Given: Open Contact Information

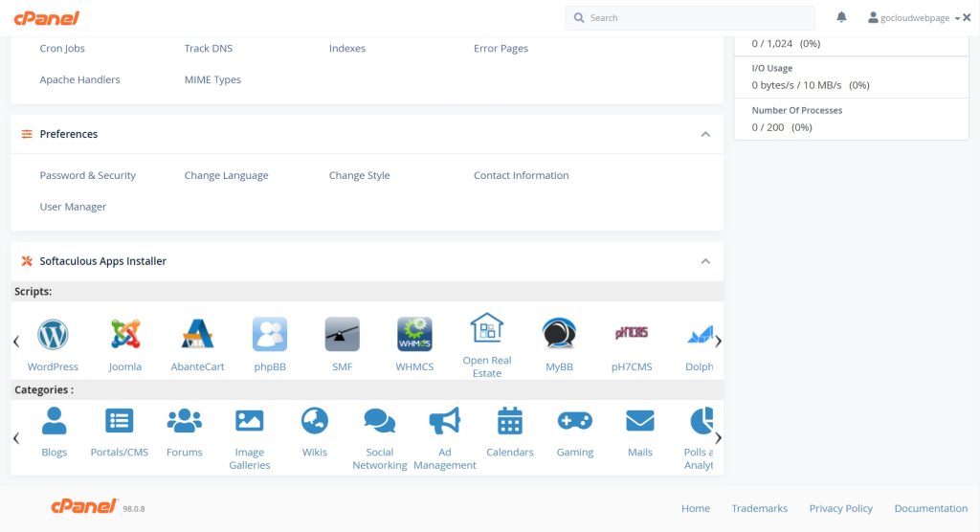Looking at the screenshot, I should click(522, 176).
